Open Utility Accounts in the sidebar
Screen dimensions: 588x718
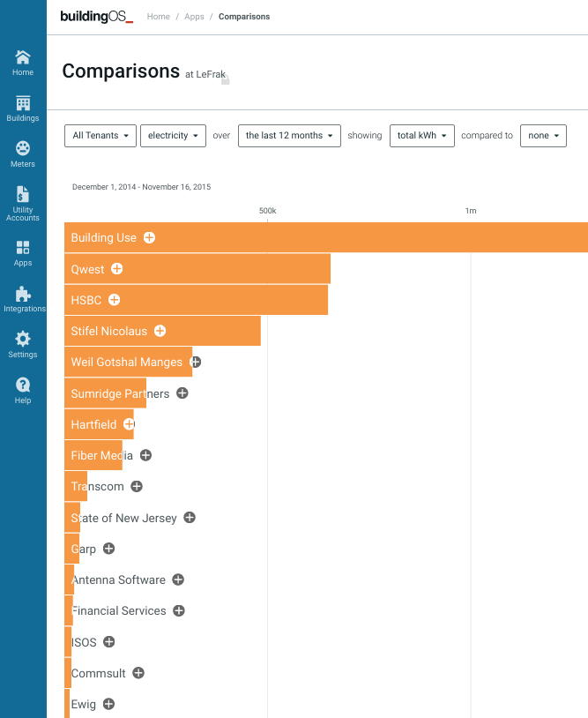pos(23,204)
